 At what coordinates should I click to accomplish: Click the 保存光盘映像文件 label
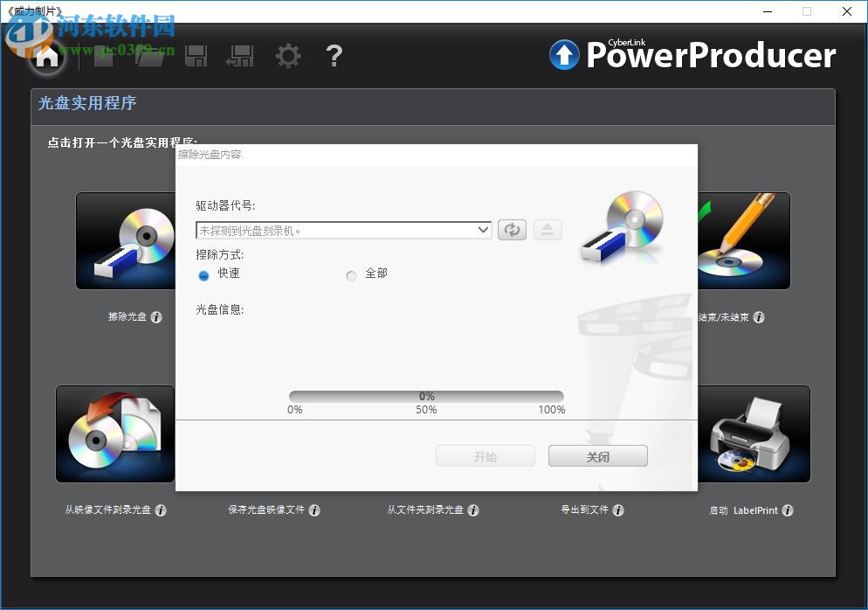(x=266, y=509)
